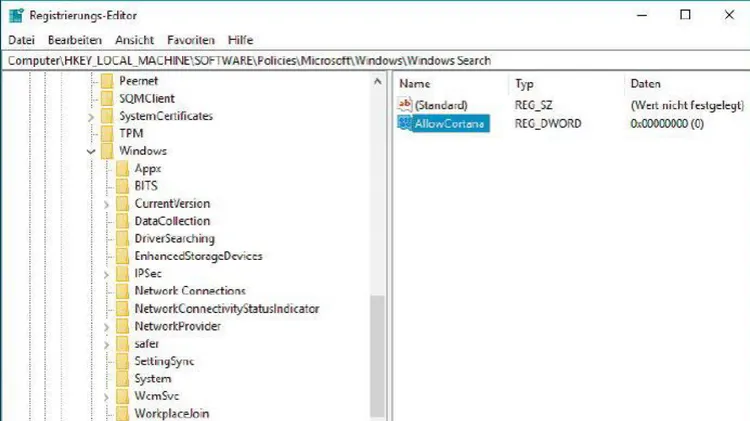Click the safer folder icon
The height and width of the screenshot is (421, 750).
coord(122,343)
